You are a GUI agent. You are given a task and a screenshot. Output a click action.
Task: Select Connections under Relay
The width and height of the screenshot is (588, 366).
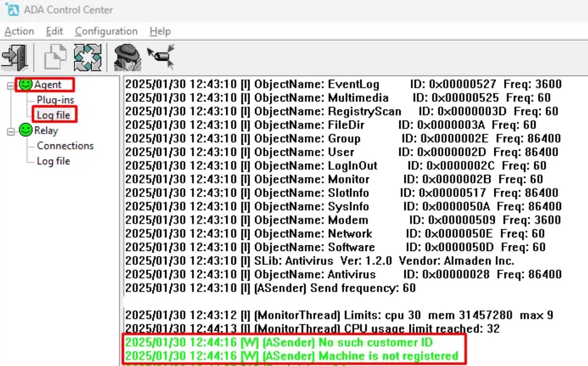[64, 146]
